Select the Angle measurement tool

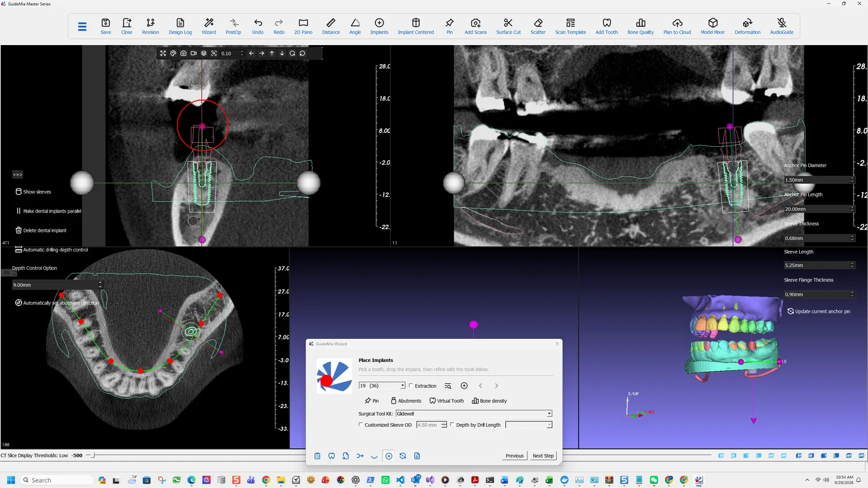click(x=355, y=26)
